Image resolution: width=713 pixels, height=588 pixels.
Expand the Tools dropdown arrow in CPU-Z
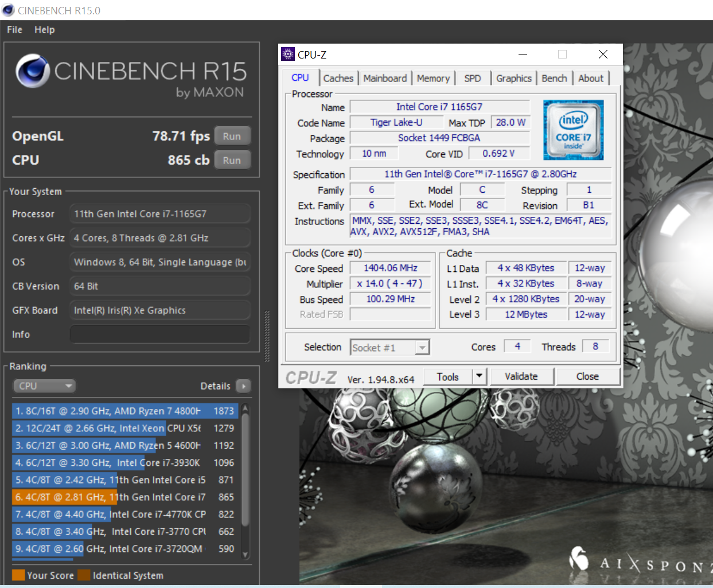tap(480, 376)
